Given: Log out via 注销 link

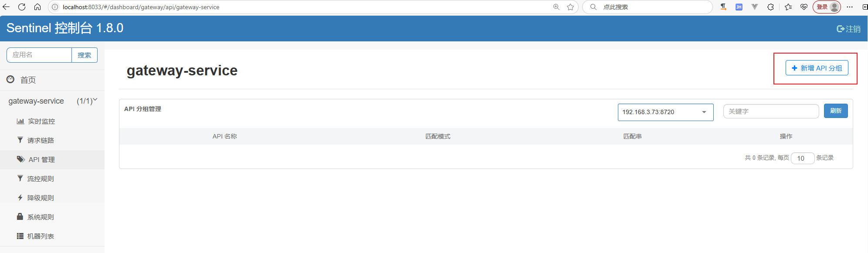Looking at the screenshot, I should [x=849, y=29].
